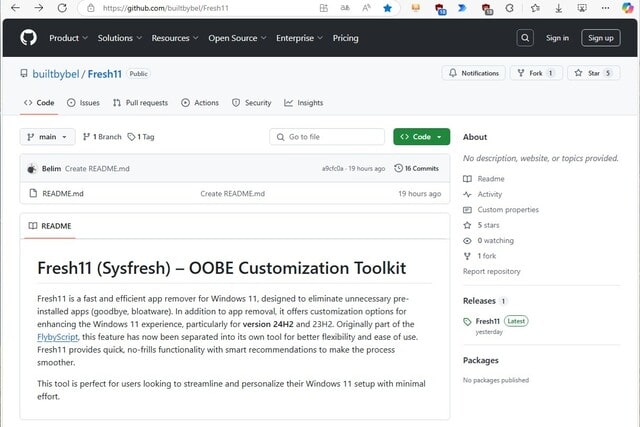Click the GitHub octocat logo
Viewport: 640px width, 427px height.
coord(29,38)
